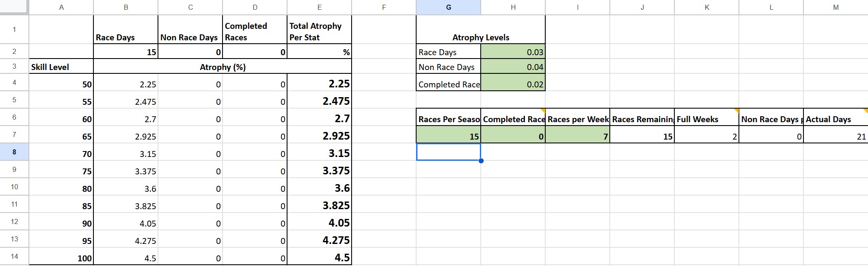This screenshot has width=868, height=266.
Task: Click the 'Full Weeks' header cell
Action: 707,117
